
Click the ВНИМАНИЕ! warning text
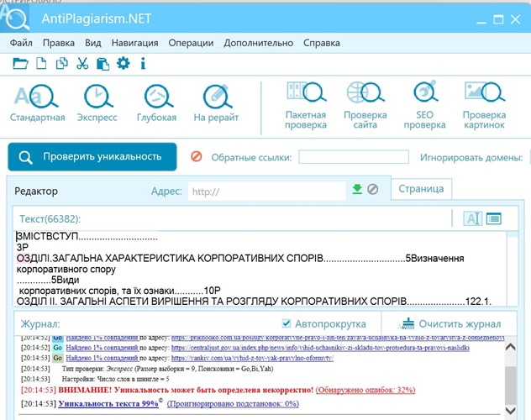point(186,390)
